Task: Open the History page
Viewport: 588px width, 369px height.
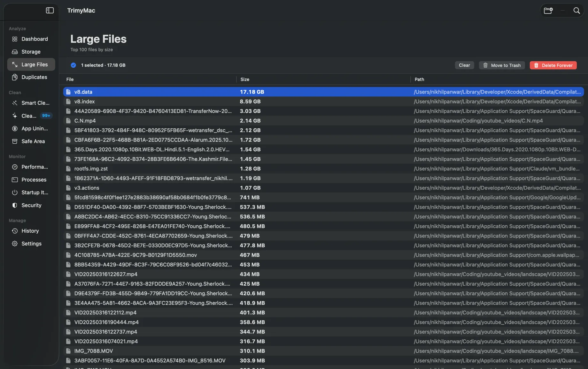Action: click(31, 231)
